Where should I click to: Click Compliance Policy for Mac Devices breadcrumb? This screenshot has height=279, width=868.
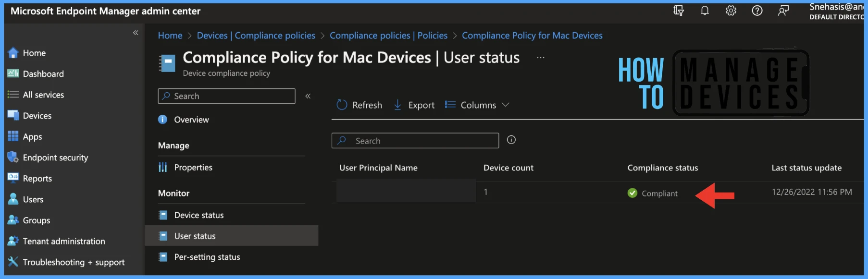coord(532,36)
